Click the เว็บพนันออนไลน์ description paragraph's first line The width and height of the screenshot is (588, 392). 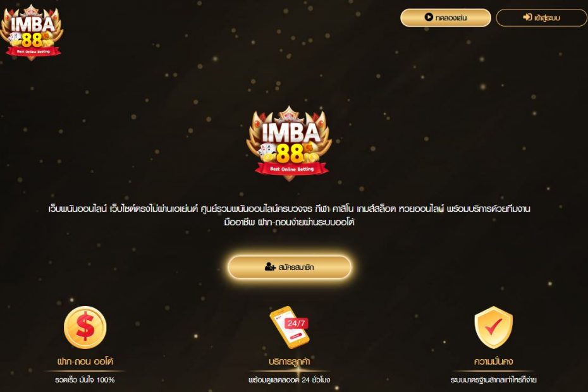[289, 209]
